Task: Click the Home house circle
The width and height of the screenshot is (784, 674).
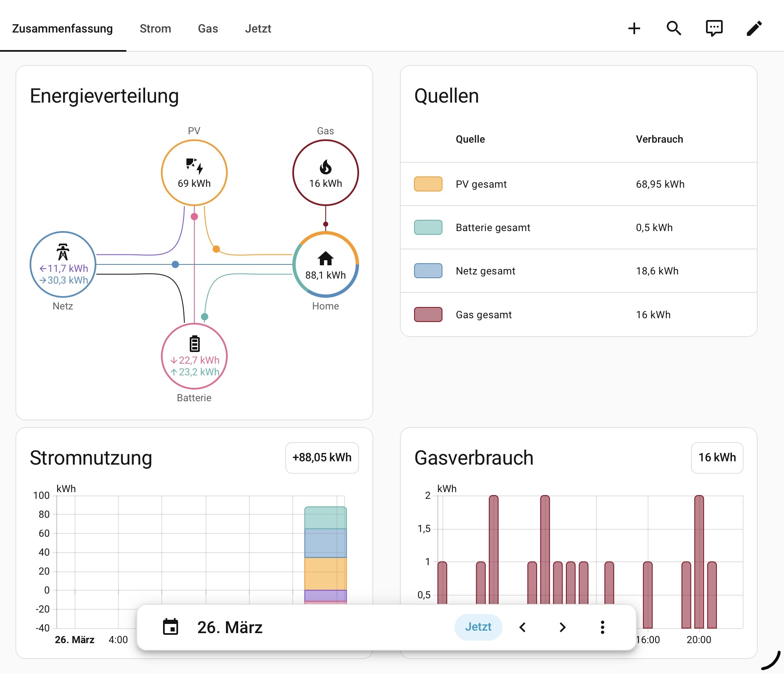Action: pos(326,264)
